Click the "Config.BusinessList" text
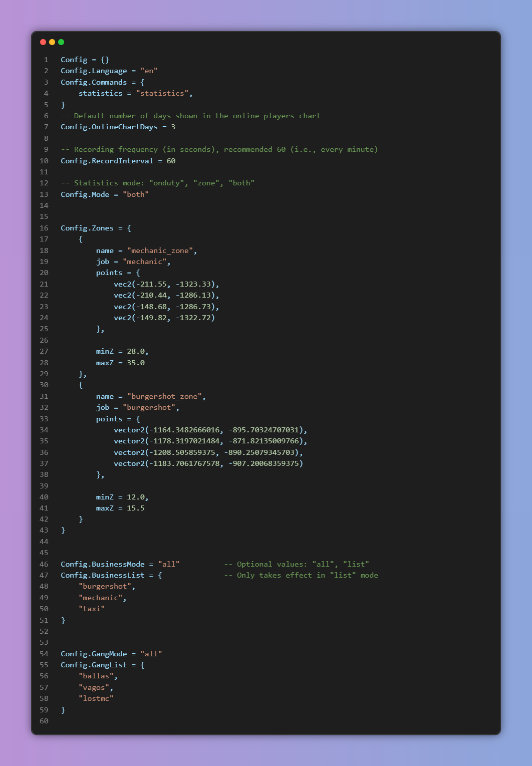The image size is (532, 766). tap(103, 575)
